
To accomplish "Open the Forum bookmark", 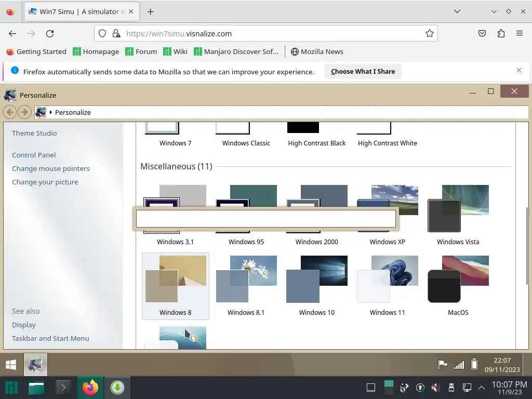I will point(141,51).
